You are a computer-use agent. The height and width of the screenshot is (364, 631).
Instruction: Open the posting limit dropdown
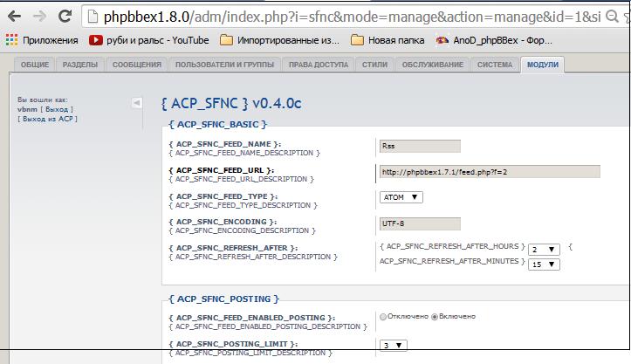(395, 346)
